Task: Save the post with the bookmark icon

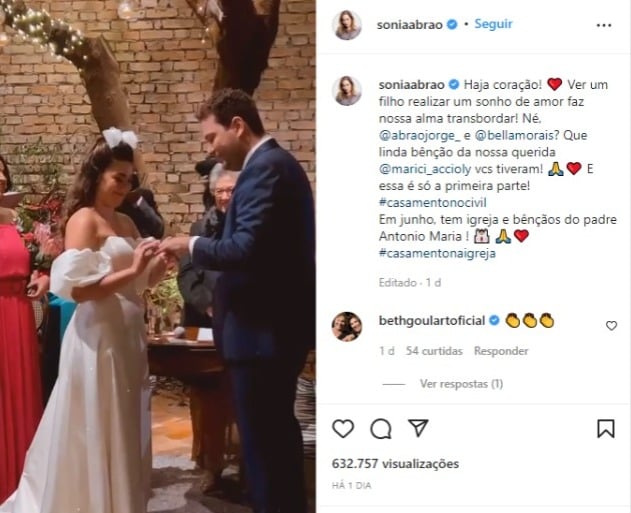Action: tap(606, 429)
